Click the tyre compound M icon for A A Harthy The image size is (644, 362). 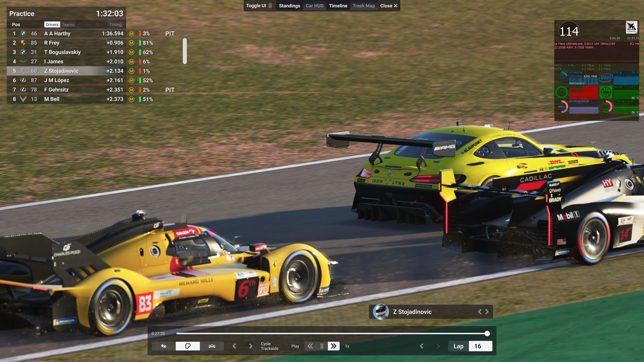pos(131,34)
